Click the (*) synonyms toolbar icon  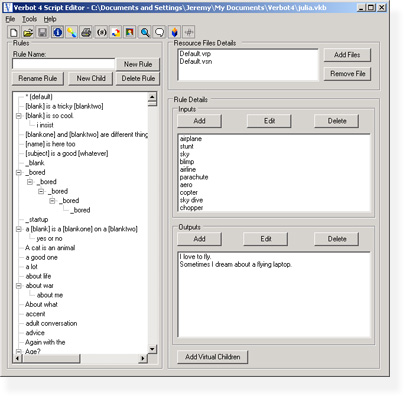click(101, 32)
